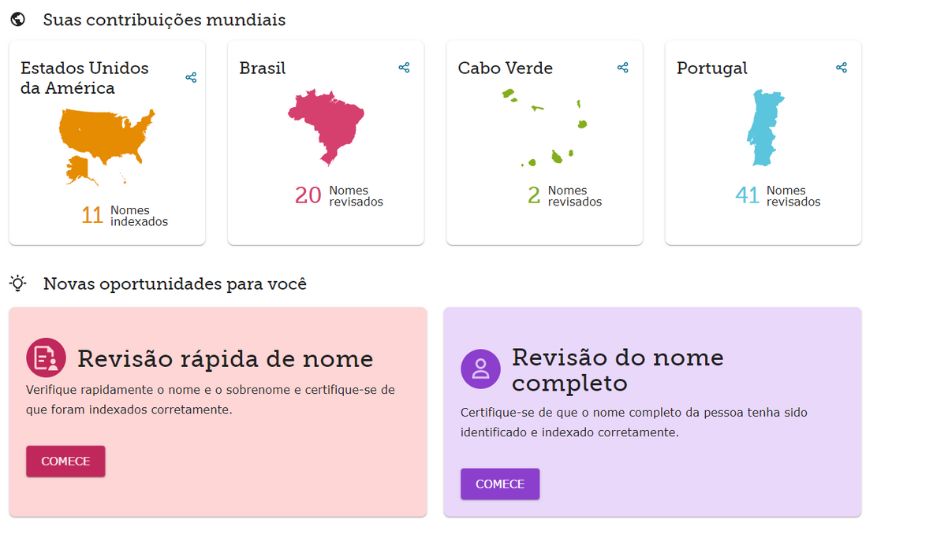Select the pink Brazil map

coord(326,127)
